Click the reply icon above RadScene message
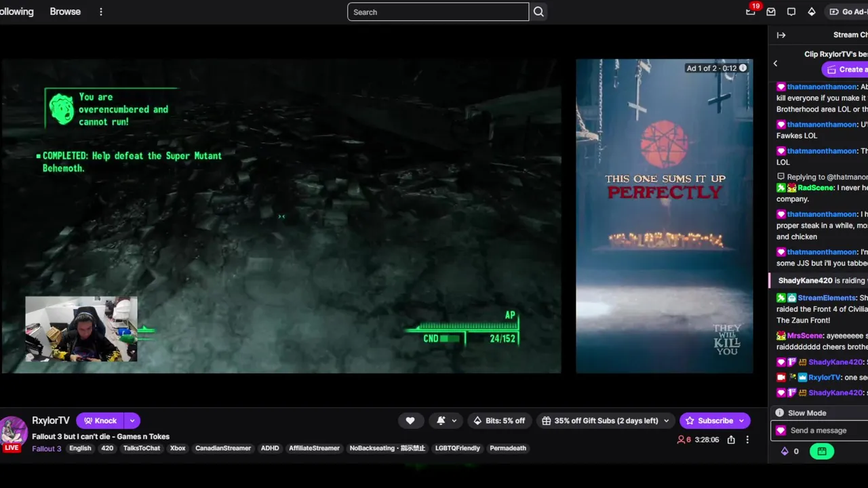This screenshot has height=488, width=868. (781, 177)
